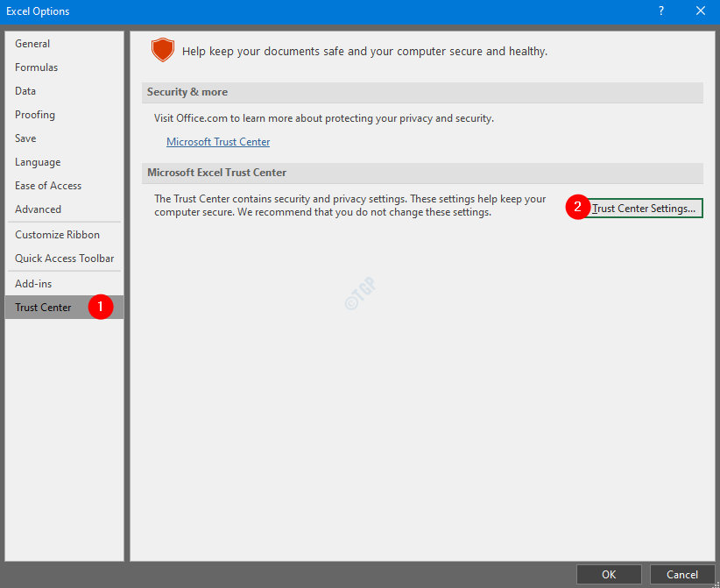The image size is (720, 588).
Task: Open the General options category
Action: [x=32, y=44]
